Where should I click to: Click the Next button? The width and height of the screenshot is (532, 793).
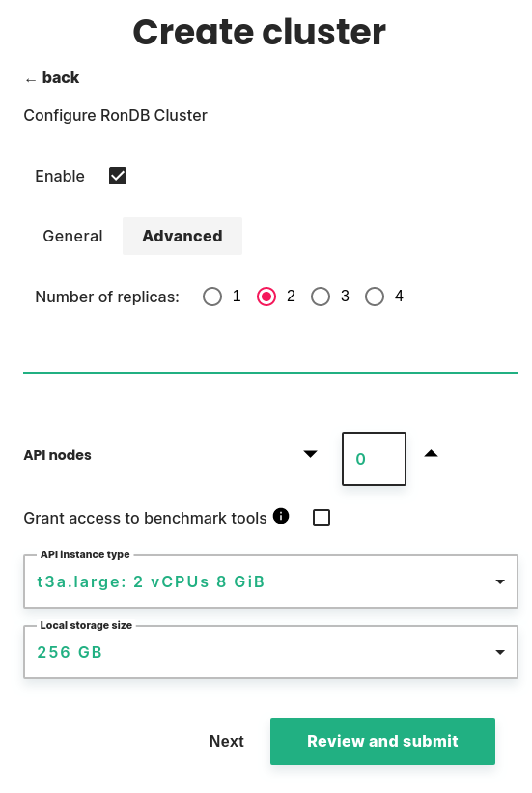(x=227, y=741)
